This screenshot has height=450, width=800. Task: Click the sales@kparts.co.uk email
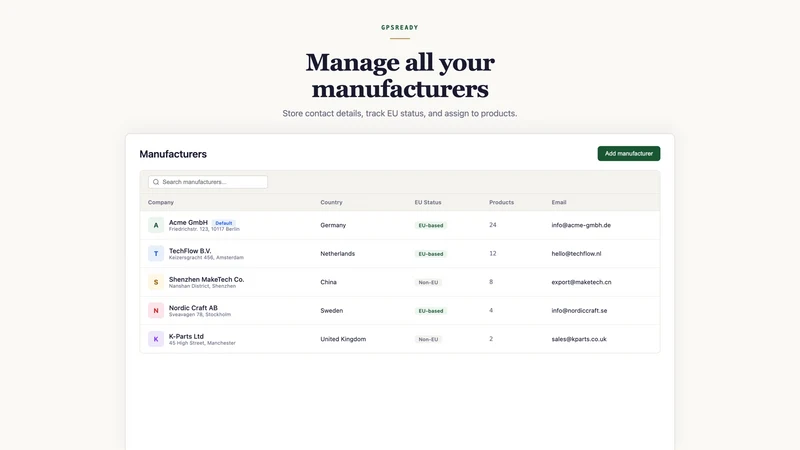coord(579,339)
